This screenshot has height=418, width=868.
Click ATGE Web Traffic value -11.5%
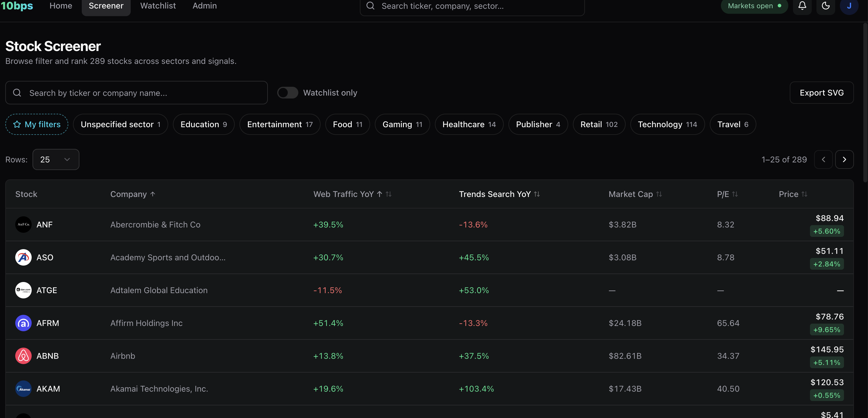328,290
